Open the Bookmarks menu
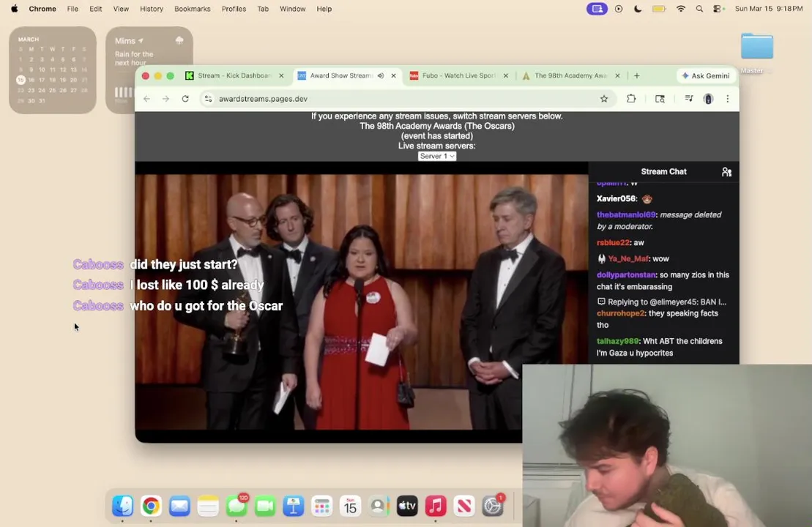 192,9
